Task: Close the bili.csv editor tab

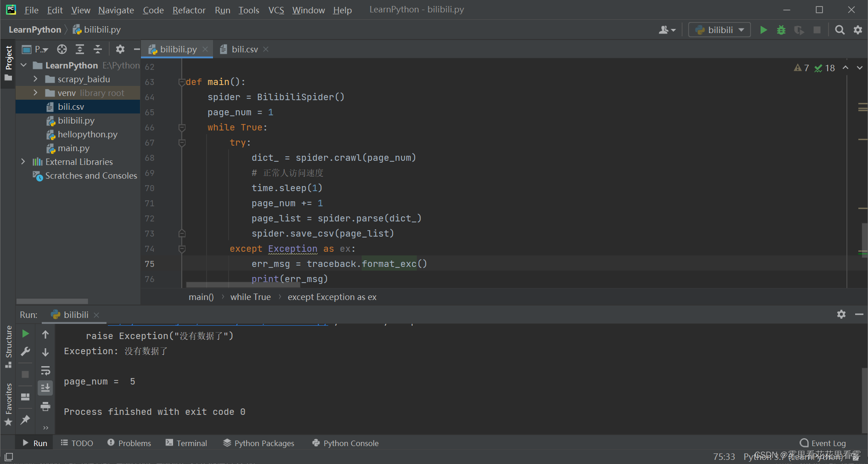Action: 266,49
